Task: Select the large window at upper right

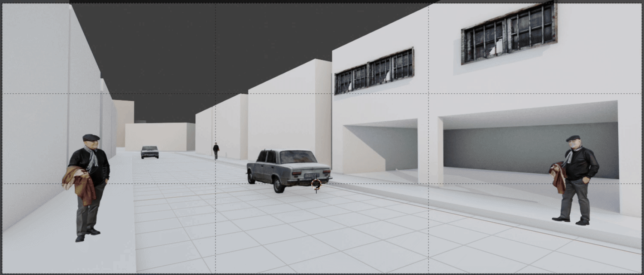Action: [509, 34]
